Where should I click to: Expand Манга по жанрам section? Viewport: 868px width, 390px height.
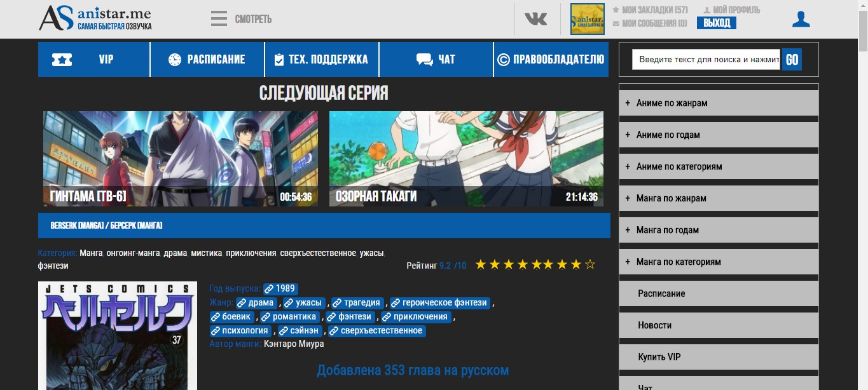719,198
